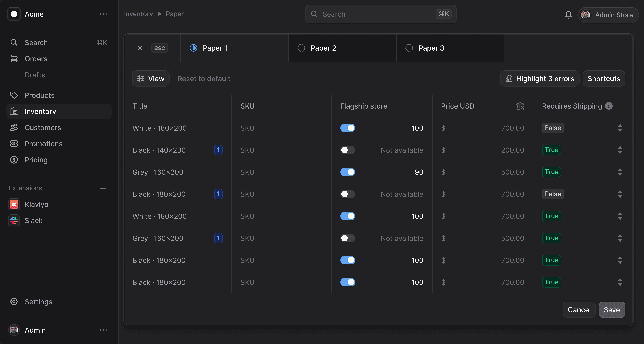Screen dimensions: 644x344
Task: Click the Requires Shipping info icon
Action: click(608, 106)
